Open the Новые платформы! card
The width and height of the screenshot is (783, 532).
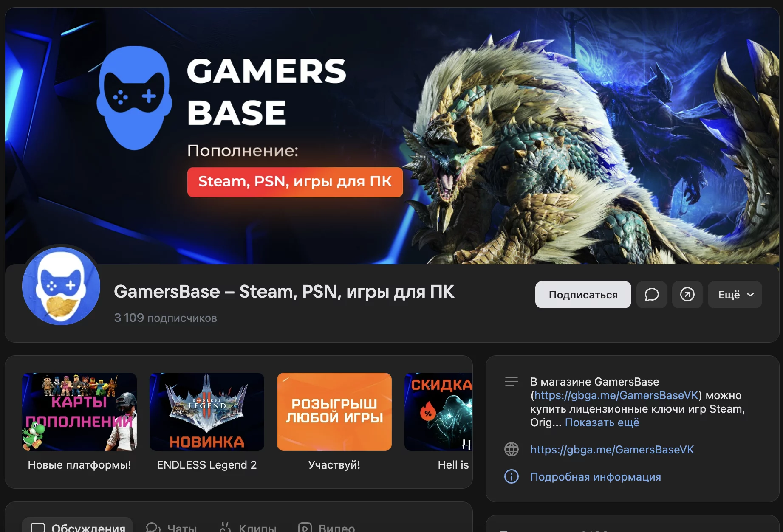79,422
